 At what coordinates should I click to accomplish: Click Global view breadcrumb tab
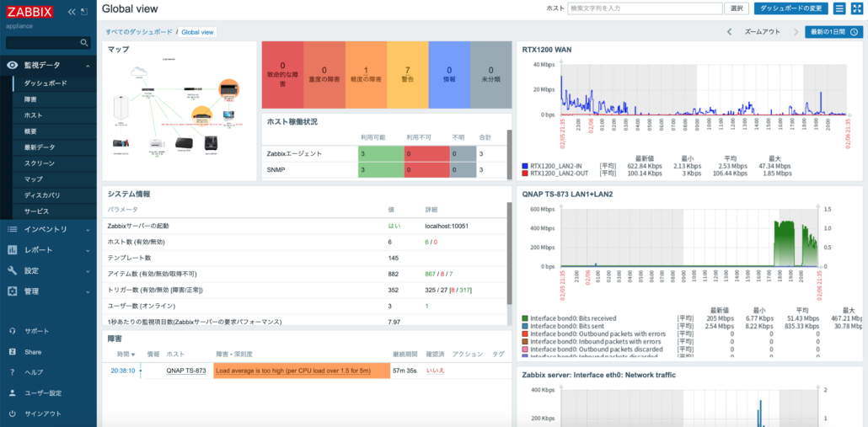tap(197, 32)
